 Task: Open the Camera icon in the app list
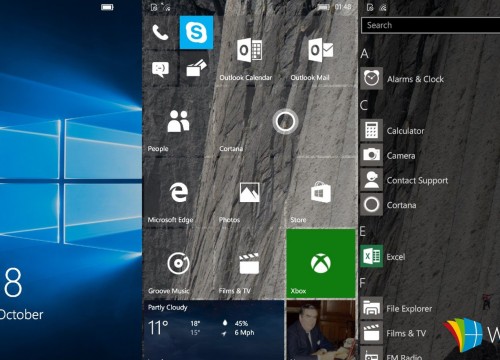click(371, 155)
